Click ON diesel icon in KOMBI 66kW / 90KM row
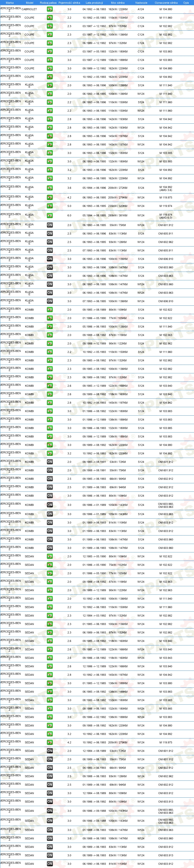The height and width of the screenshot is (868, 194). coord(50,479)
